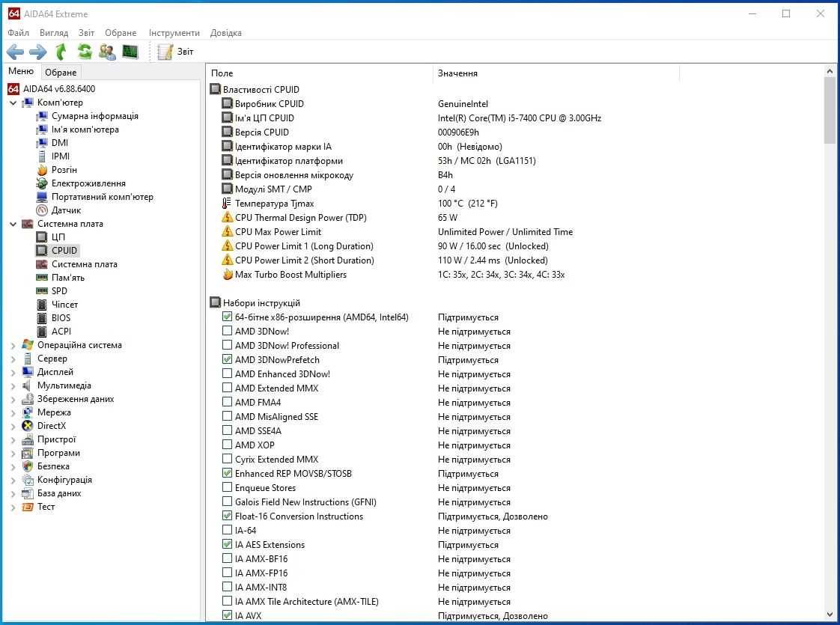Expand the Сервер node

point(13,359)
